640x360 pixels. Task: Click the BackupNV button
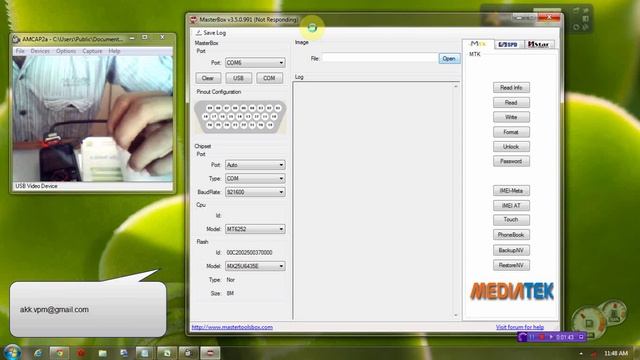(511, 250)
